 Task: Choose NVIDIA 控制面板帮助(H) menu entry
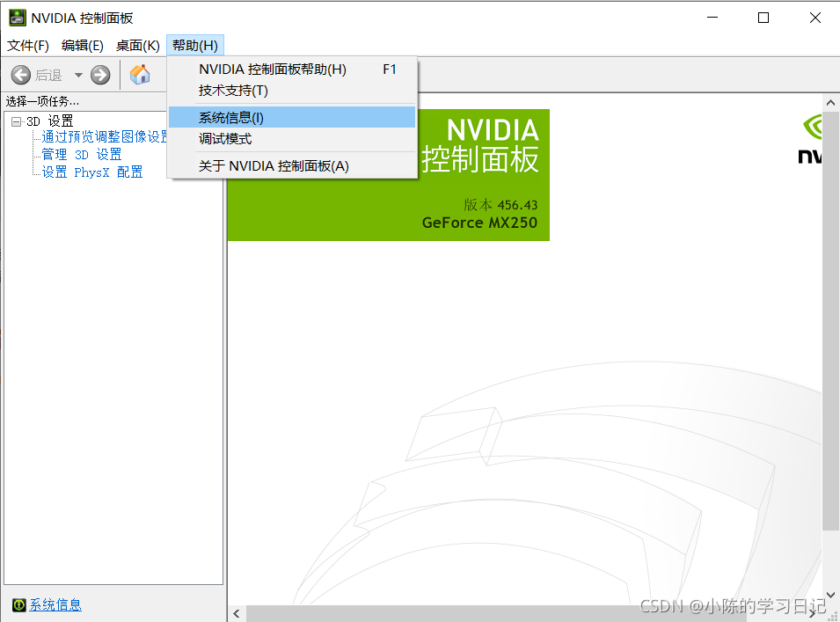point(292,70)
